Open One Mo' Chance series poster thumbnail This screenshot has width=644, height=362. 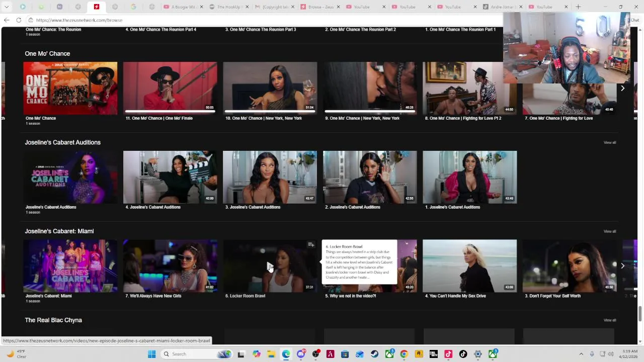click(70, 88)
